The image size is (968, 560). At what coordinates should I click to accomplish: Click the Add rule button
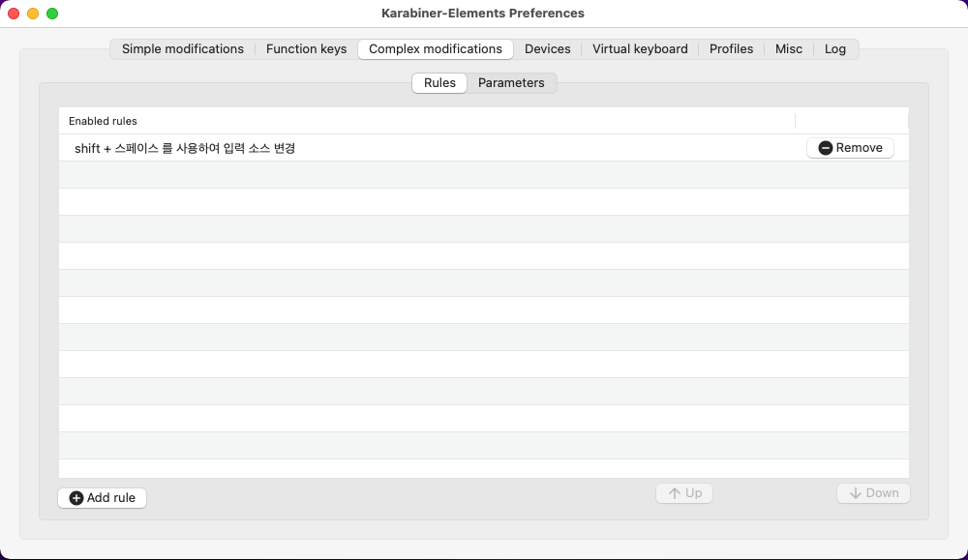(x=102, y=498)
